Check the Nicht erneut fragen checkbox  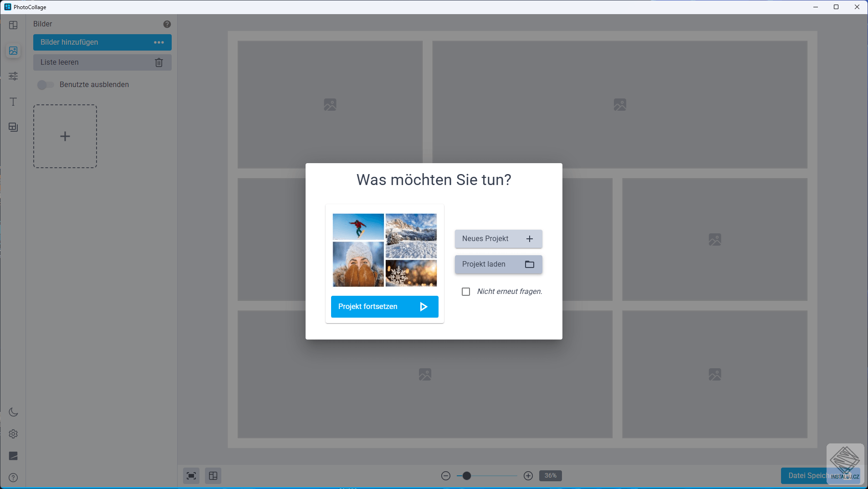pos(466,292)
